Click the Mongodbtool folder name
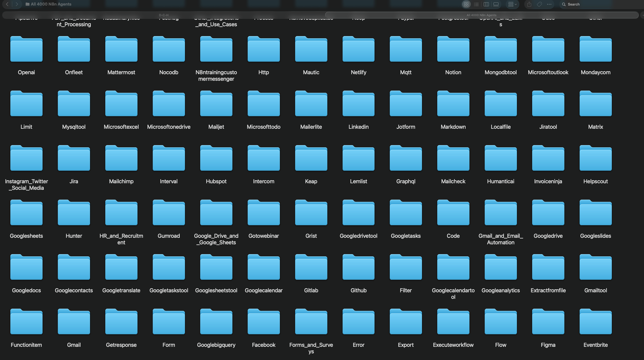The width and height of the screenshot is (644, 360). (x=501, y=72)
